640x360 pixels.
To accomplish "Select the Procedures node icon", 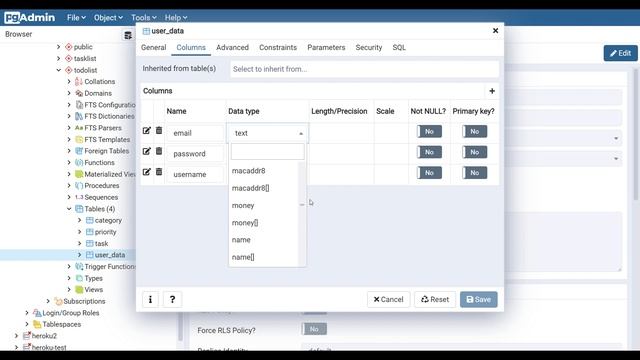I will [x=79, y=186].
